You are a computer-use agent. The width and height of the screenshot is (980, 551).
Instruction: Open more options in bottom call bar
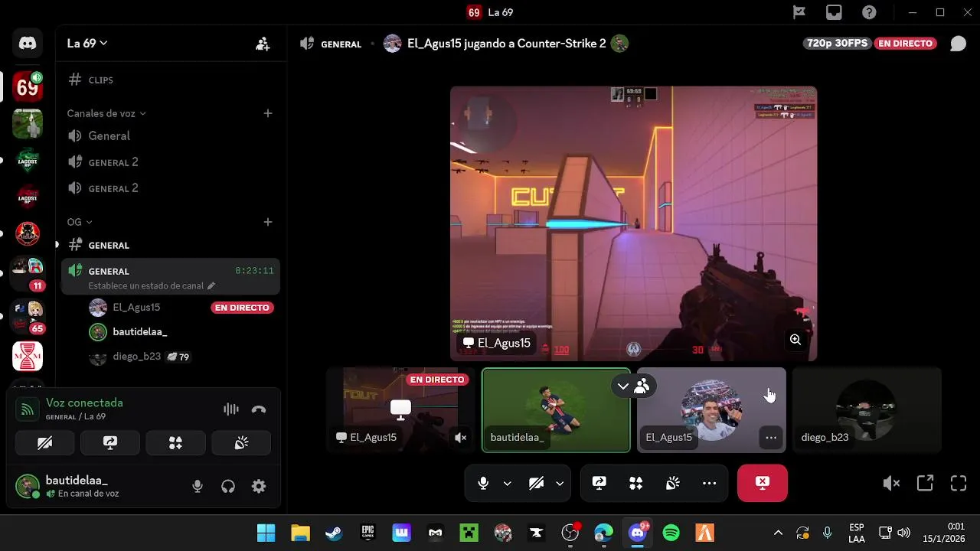(710, 483)
